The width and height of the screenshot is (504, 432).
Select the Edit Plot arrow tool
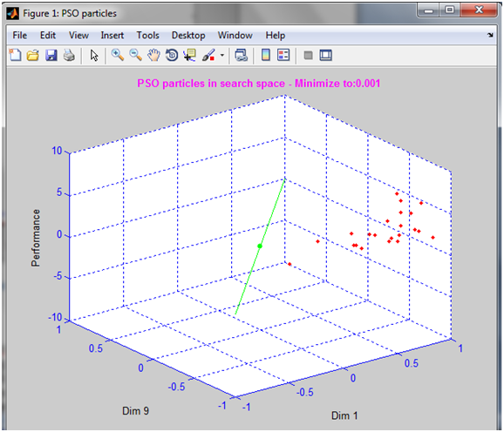(94, 56)
